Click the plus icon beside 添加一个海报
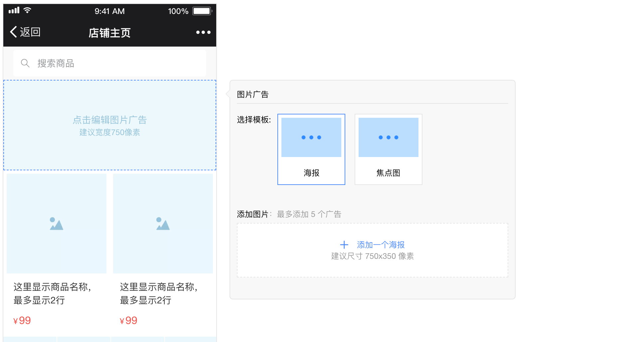The image size is (644, 342). pos(344,245)
